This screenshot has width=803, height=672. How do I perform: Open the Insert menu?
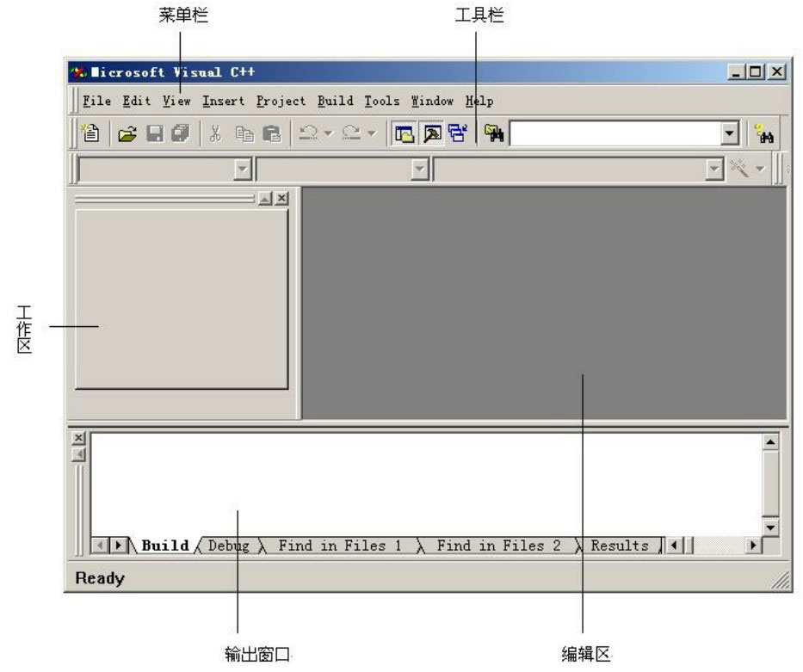223,102
